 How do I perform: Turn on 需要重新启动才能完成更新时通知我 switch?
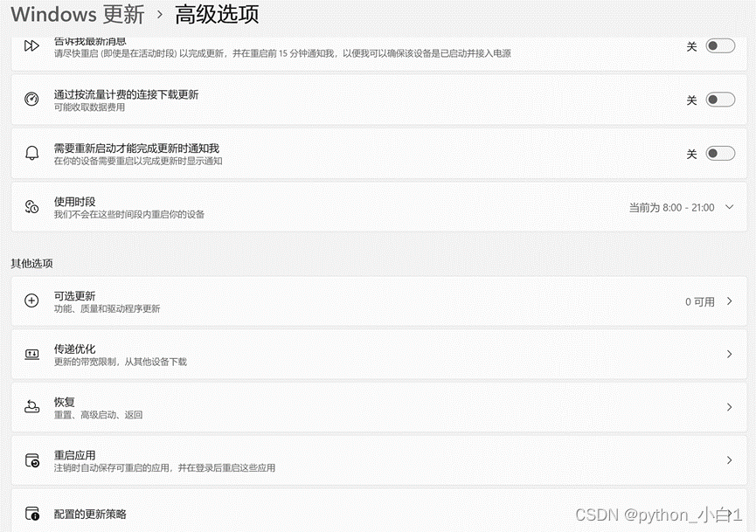pos(720,153)
